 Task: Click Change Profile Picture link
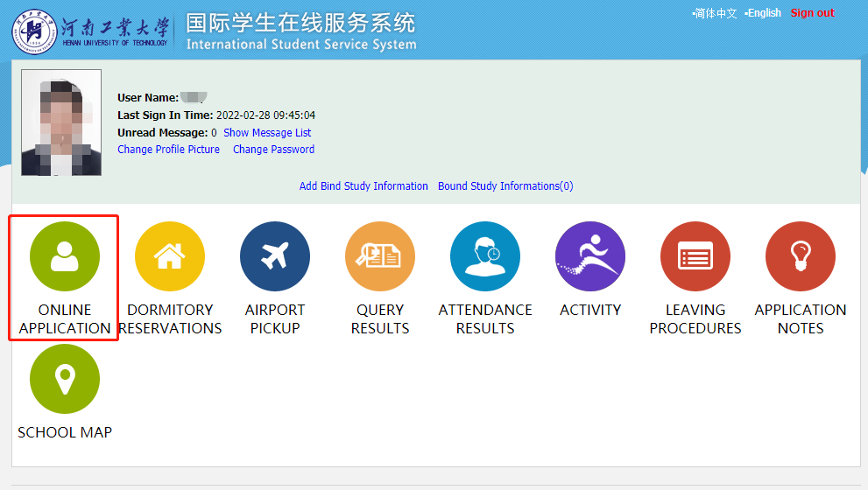(x=168, y=150)
